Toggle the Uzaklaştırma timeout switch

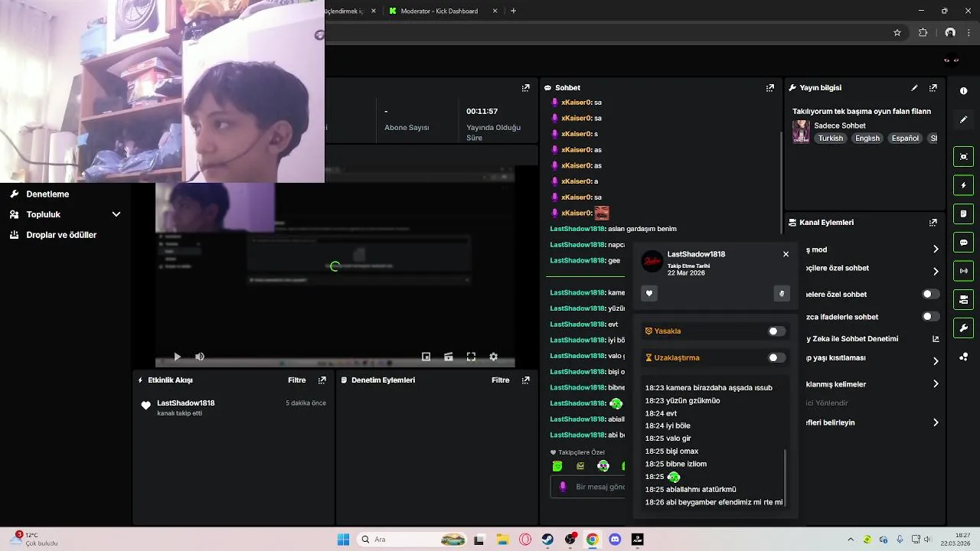tap(776, 357)
